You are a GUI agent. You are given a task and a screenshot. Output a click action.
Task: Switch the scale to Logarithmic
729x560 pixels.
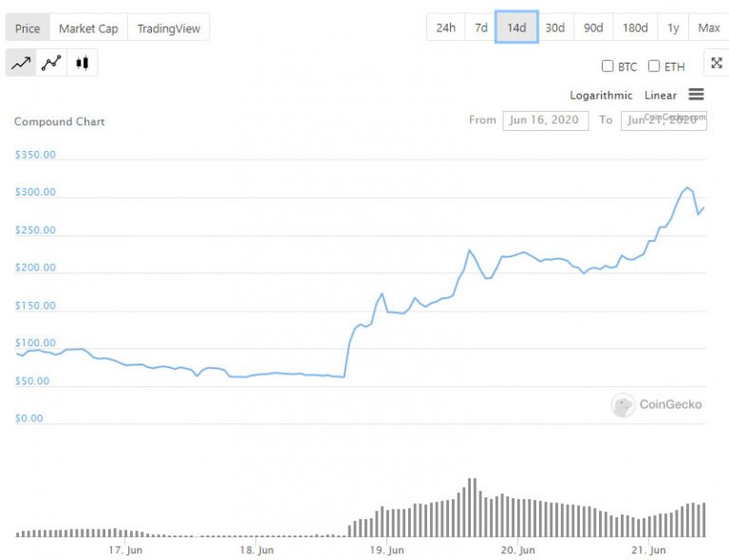[601, 95]
